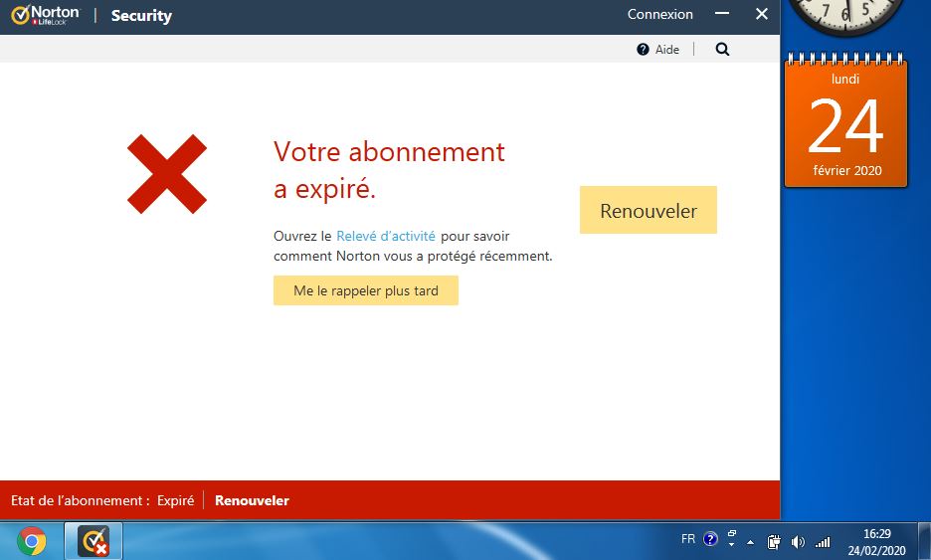Click Connexion in the title bar
931x560 pixels.
659,14
